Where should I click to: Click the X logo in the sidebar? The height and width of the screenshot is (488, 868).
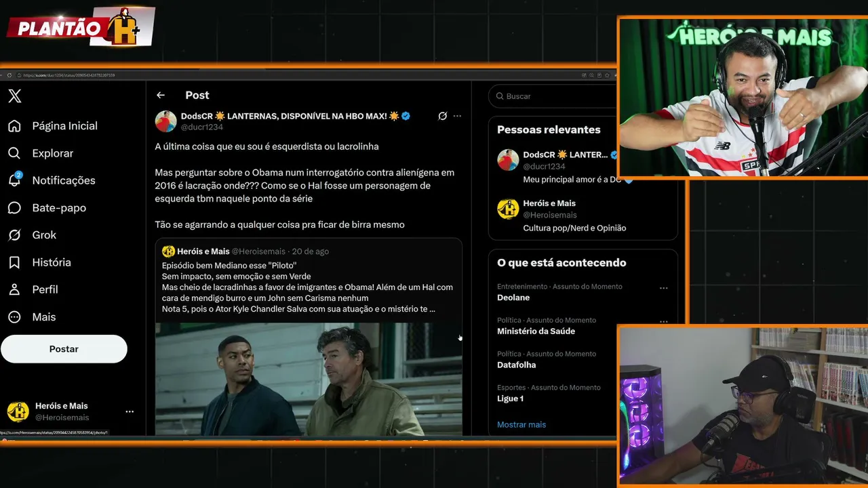[15, 96]
